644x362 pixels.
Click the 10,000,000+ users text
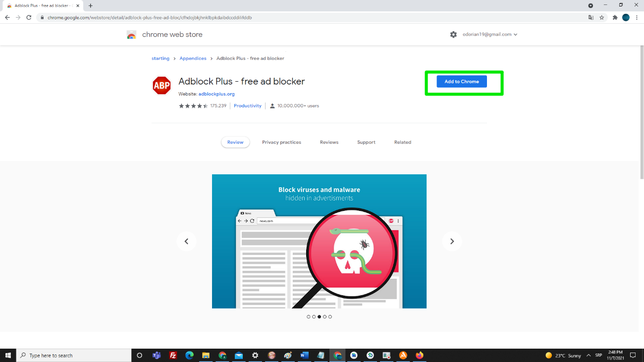298,106
